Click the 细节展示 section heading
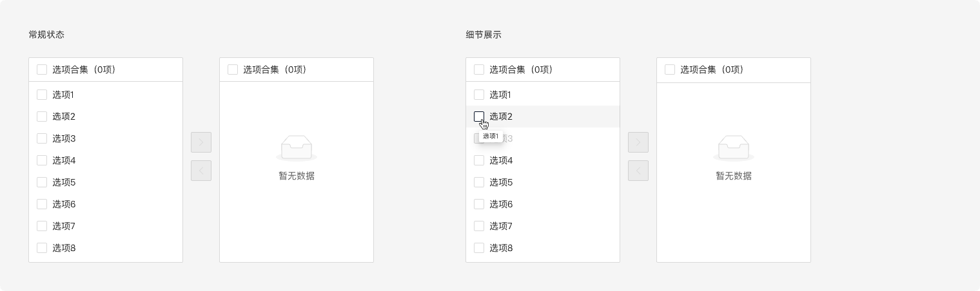Image resolution: width=980 pixels, height=291 pixels. click(484, 35)
